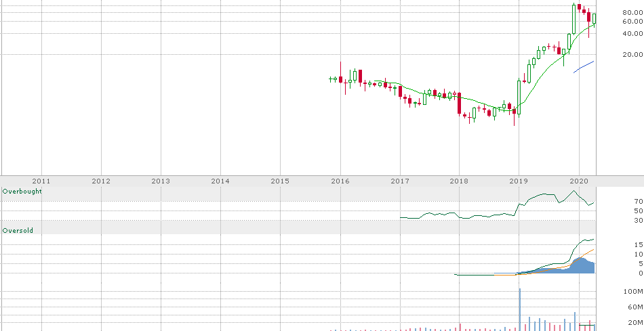Click the 2017 year label on time axis

coord(400,181)
